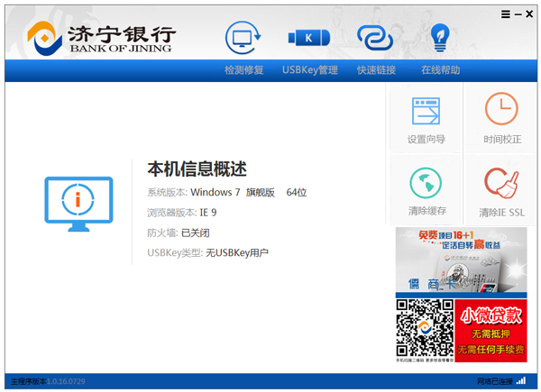Click the 清除缓存 globe tile
Screen dimensions: 541x392
426,190
